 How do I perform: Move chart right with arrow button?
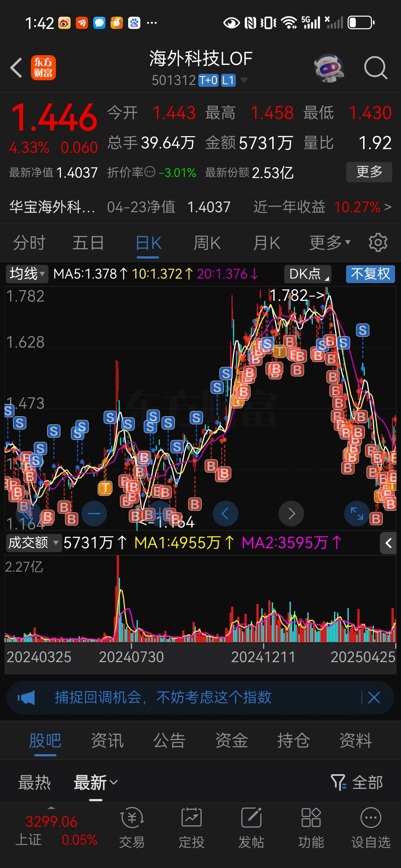click(x=291, y=513)
